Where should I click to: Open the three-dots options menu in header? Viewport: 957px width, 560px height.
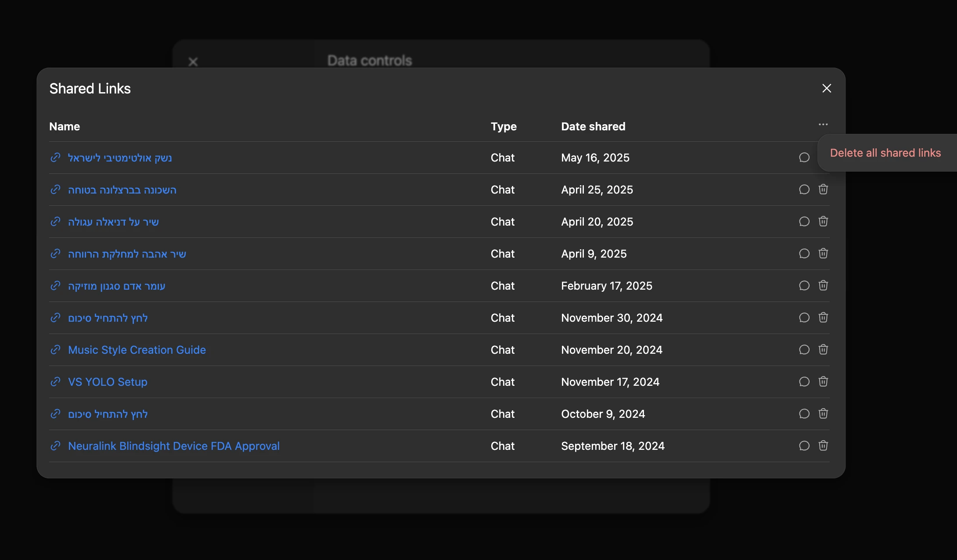[x=823, y=125]
